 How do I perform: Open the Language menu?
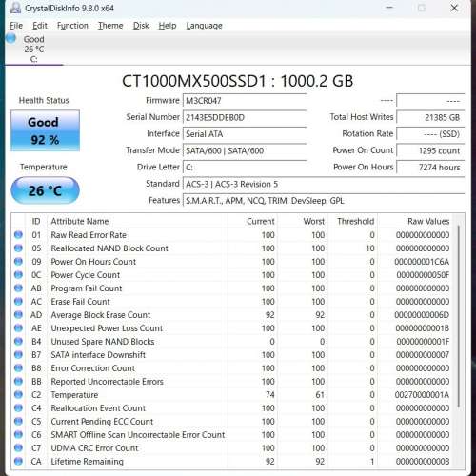(x=204, y=26)
